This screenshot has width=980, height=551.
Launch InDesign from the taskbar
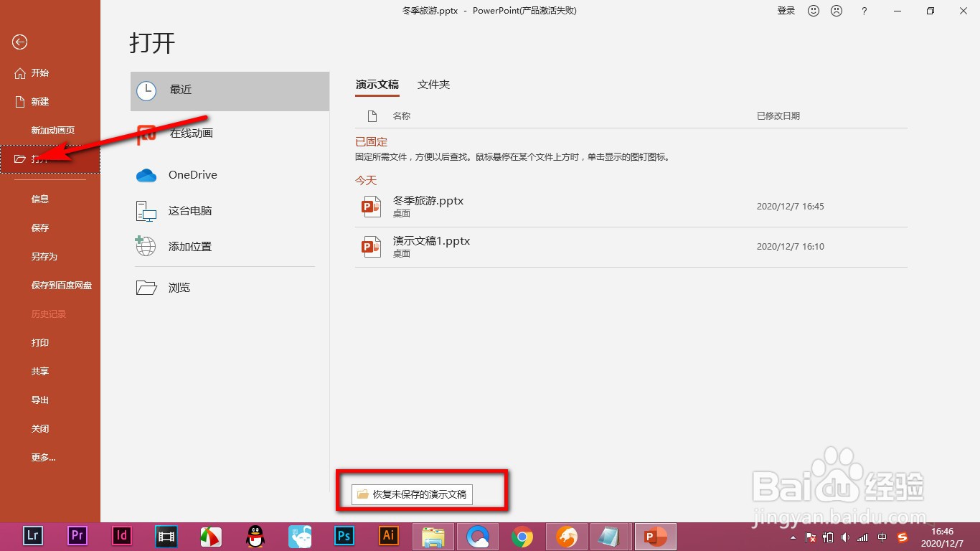click(122, 537)
